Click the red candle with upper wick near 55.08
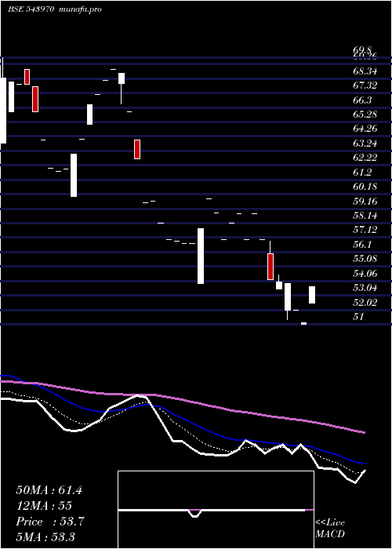The width and height of the screenshot is (392, 549). [x=270, y=267]
